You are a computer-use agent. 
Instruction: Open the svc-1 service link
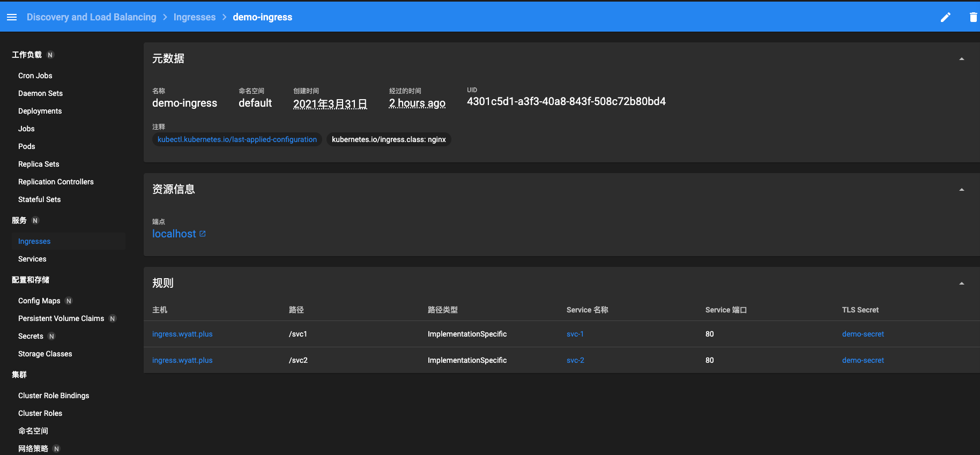pos(575,334)
